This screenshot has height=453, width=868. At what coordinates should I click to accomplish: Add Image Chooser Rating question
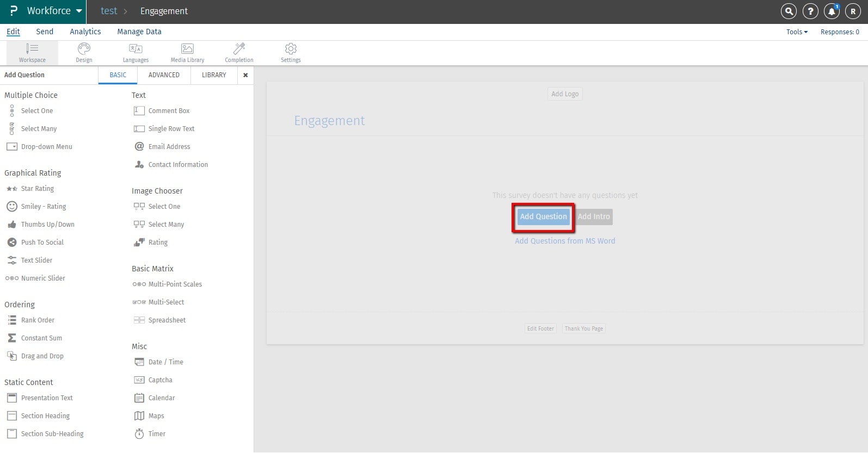[x=151, y=243]
